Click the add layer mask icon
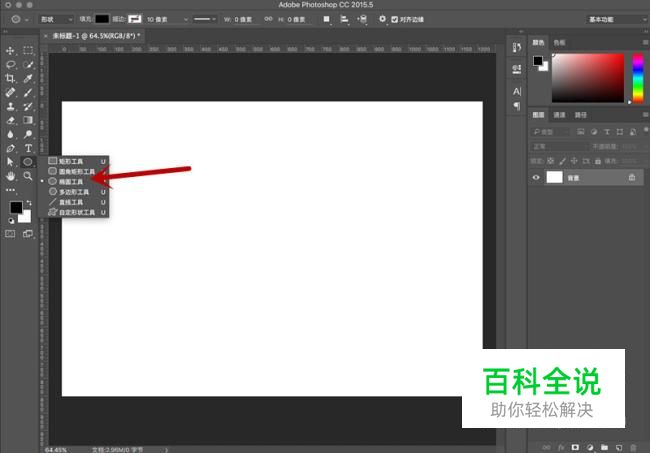The height and width of the screenshot is (453, 650). pyautogui.click(x=575, y=446)
